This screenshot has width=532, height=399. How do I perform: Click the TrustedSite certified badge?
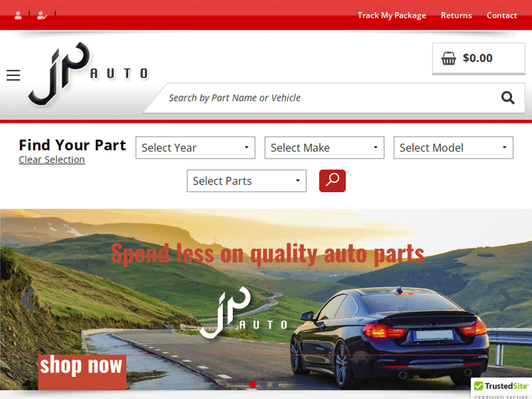coord(501,388)
